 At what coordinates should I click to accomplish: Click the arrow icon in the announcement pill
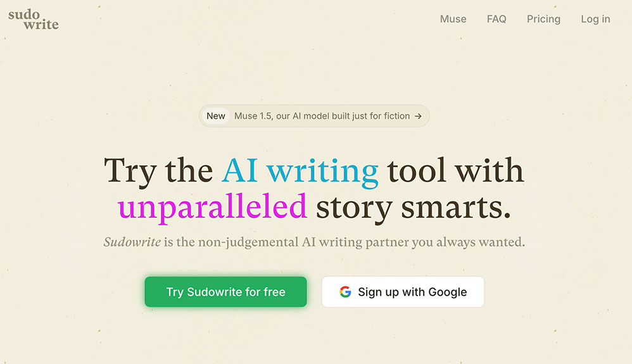pos(418,116)
